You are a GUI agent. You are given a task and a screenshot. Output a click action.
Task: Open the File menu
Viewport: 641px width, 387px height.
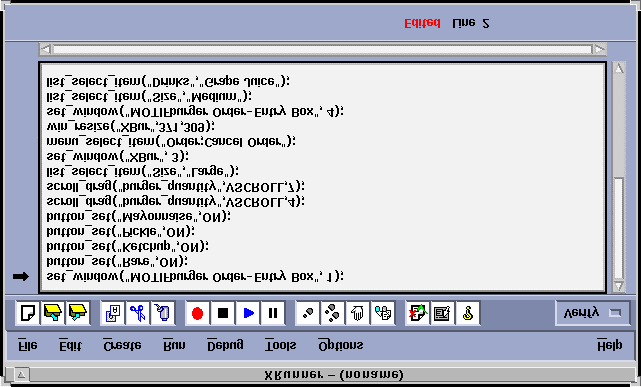pos(28,345)
